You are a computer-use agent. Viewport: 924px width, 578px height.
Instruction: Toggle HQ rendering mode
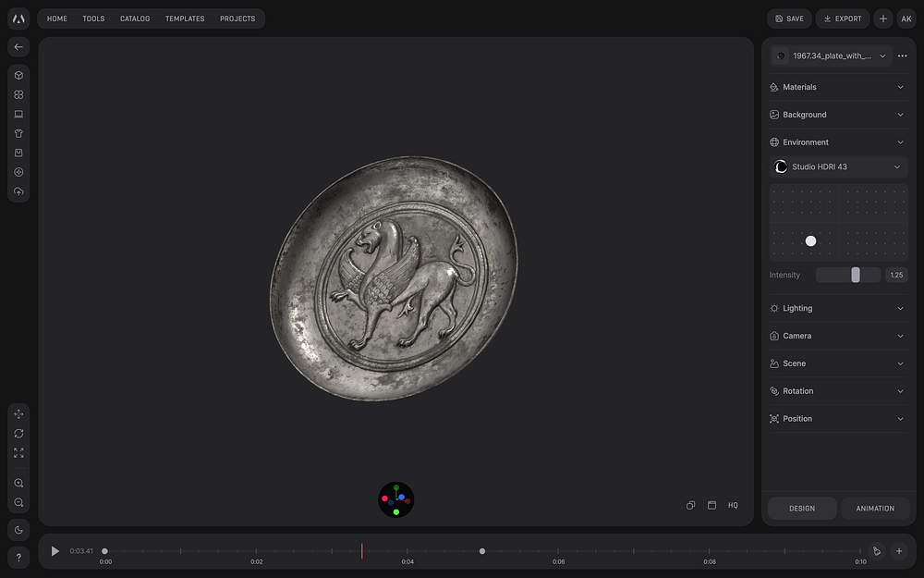(x=733, y=506)
